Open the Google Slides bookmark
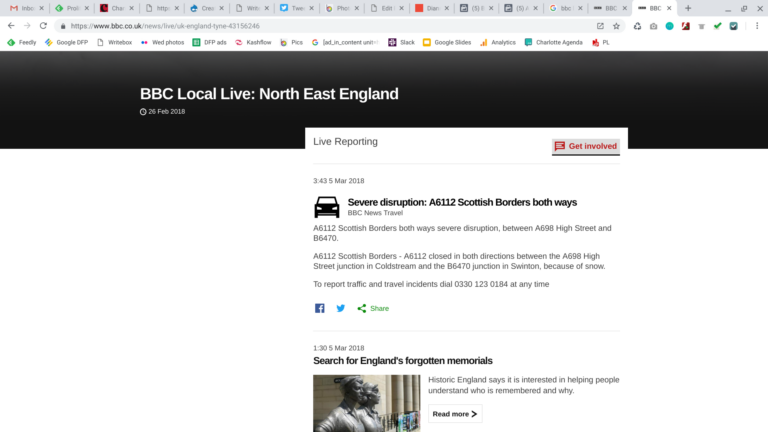The width and height of the screenshot is (768, 432). (x=447, y=43)
